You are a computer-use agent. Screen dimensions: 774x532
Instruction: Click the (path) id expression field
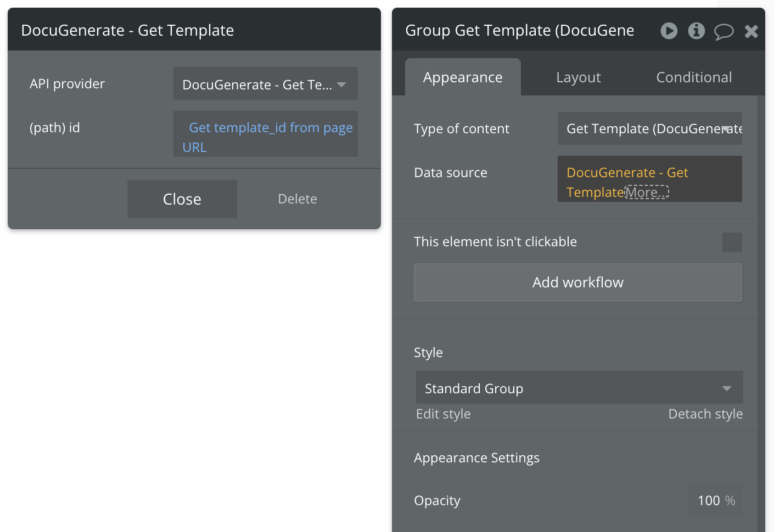[266, 134]
